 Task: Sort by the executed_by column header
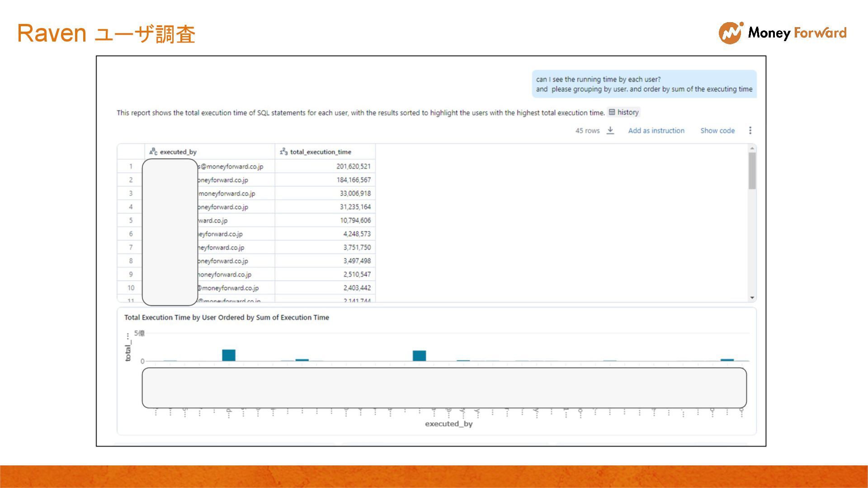178,152
